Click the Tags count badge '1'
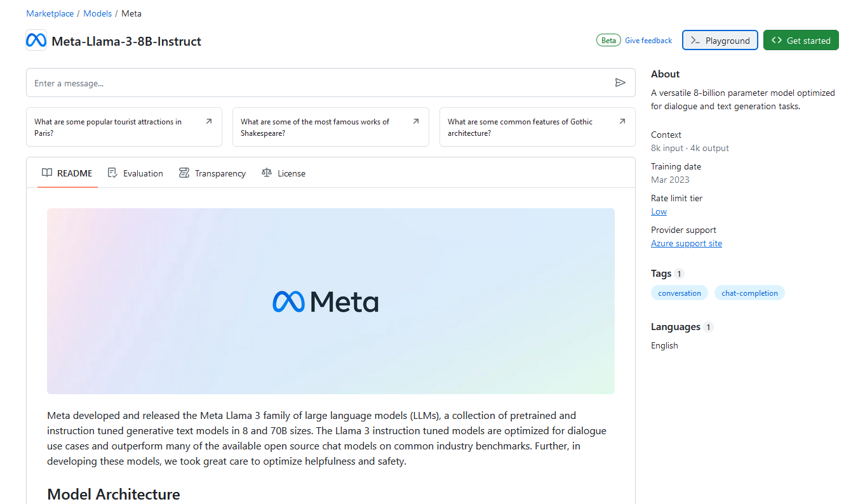 pyautogui.click(x=679, y=274)
